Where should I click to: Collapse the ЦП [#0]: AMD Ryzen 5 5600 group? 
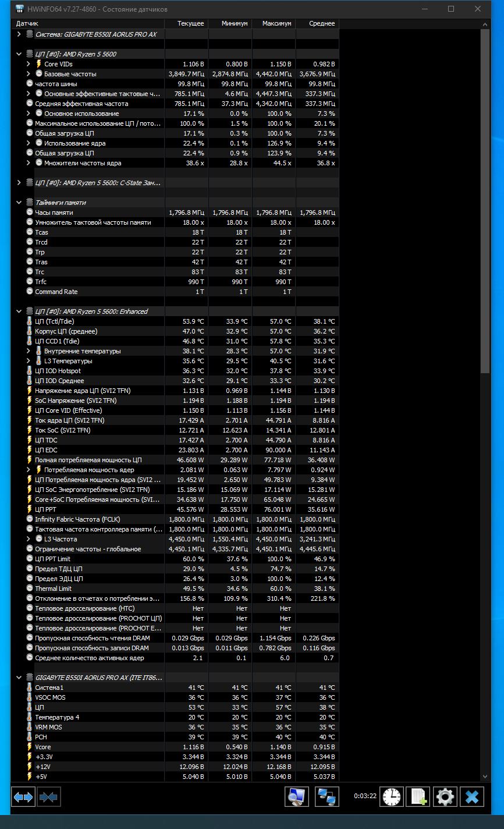[19, 54]
